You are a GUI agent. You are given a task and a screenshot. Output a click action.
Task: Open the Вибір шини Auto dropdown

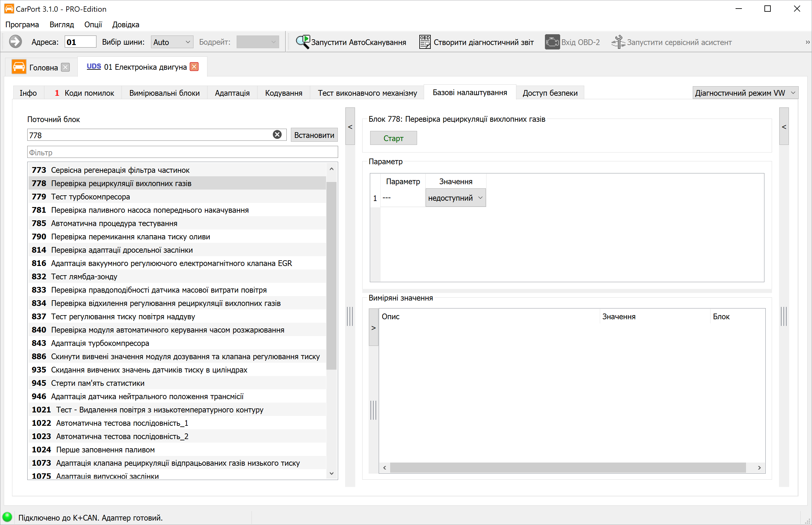click(172, 42)
